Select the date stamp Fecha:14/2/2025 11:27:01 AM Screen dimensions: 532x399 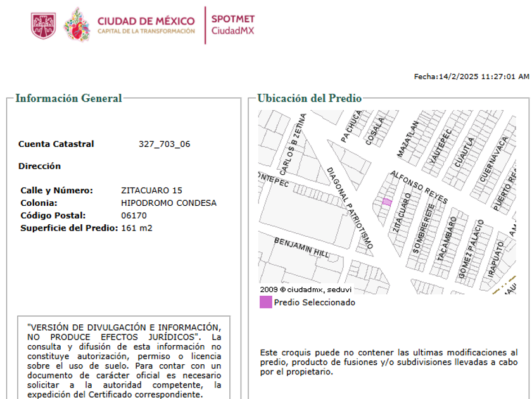pos(471,77)
